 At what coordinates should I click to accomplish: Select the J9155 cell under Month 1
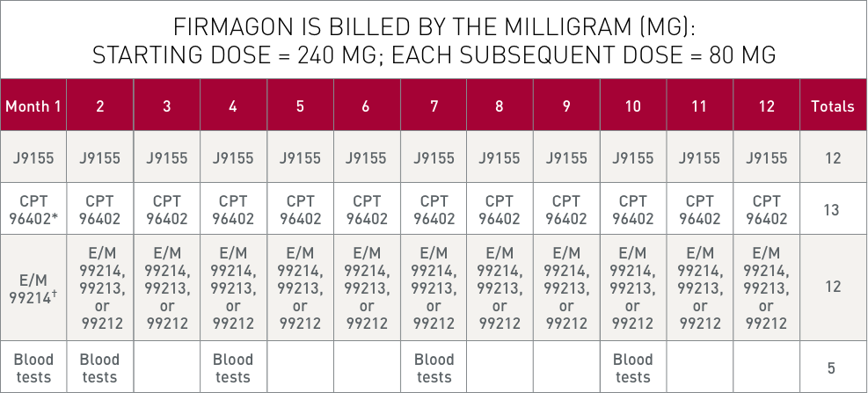(33, 158)
